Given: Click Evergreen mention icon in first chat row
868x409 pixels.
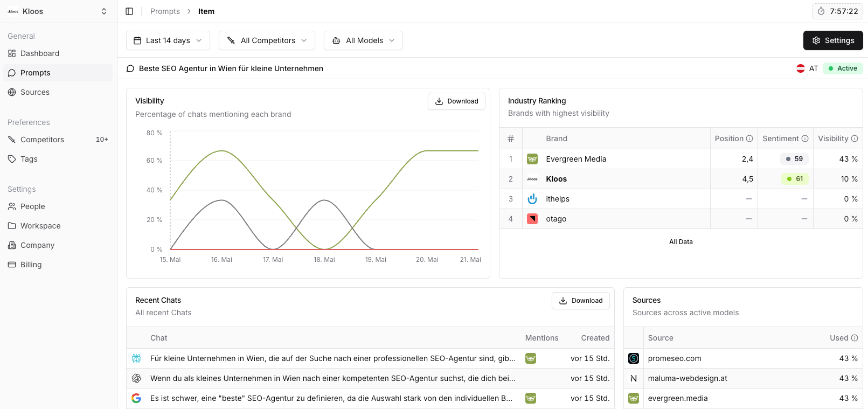Looking at the screenshot, I should tap(531, 358).
